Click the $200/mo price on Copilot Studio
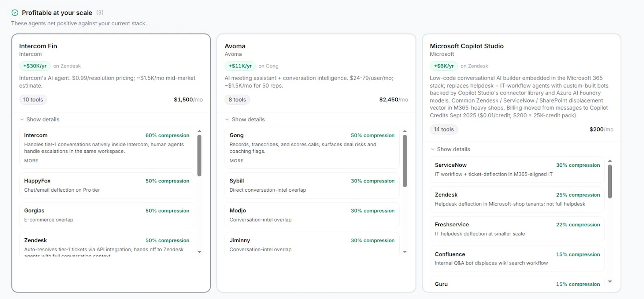Viewport: 644px width, 299px height. [x=601, y=129]
